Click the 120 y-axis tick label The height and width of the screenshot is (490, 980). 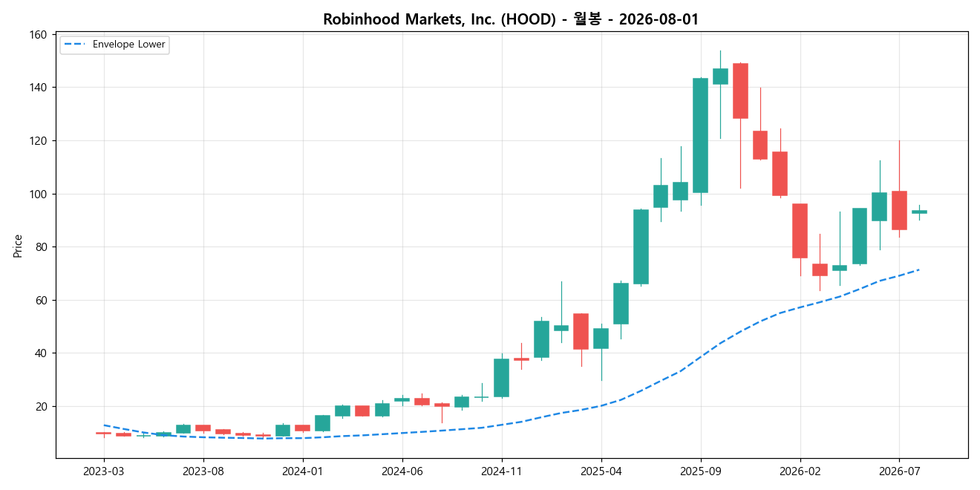coord(39,141)
